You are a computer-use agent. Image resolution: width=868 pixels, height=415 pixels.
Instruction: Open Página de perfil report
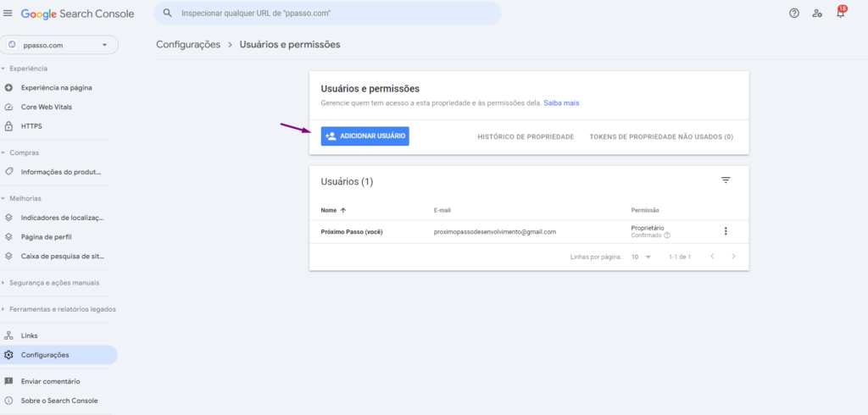(47, 237)
